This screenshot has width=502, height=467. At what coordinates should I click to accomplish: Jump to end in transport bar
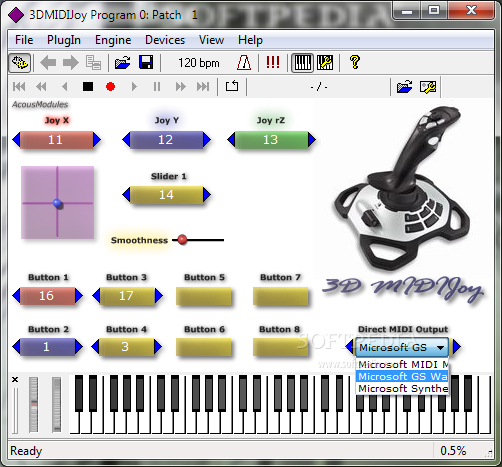coord(203,87)
